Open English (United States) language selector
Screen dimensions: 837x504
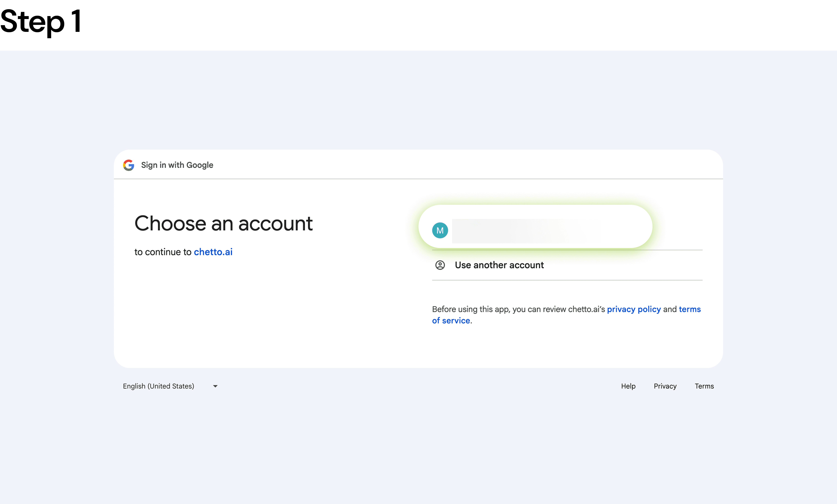coord(159,386)
